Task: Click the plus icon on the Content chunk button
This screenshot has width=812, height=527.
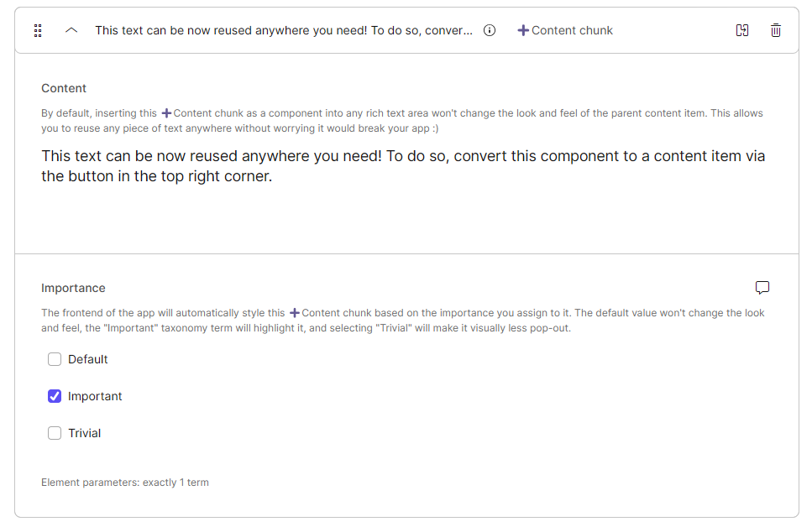Action: (523, 30)
